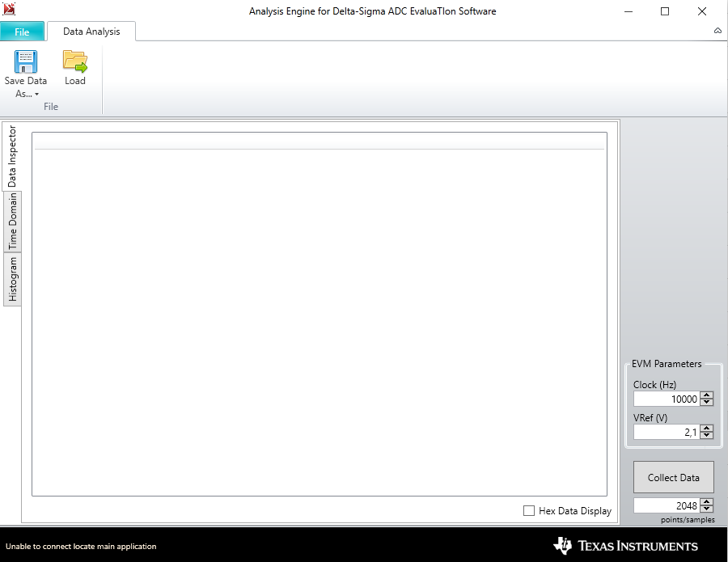Close the Analysis Engine window
This screenshot has width=728, height=562.
tap(702, 11)
